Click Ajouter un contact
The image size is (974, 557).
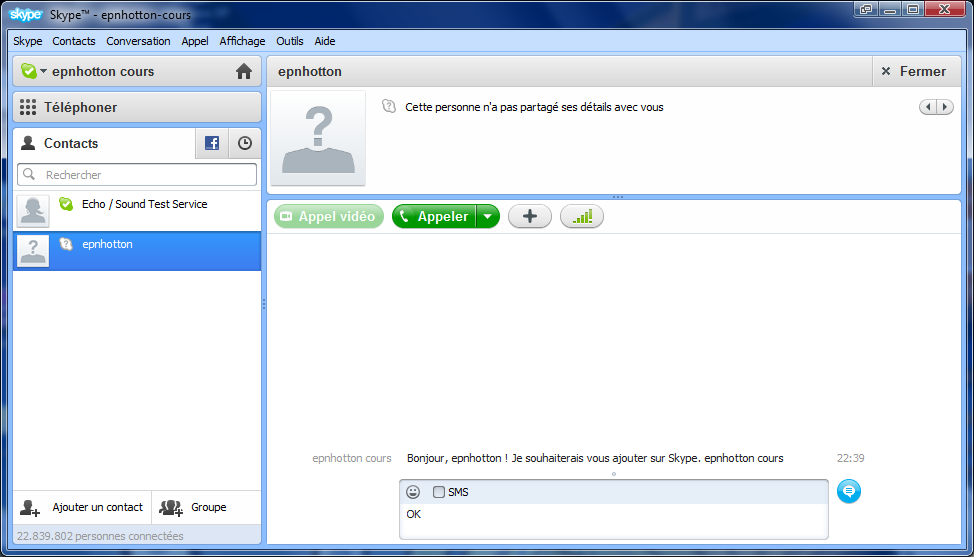(82, 507)
